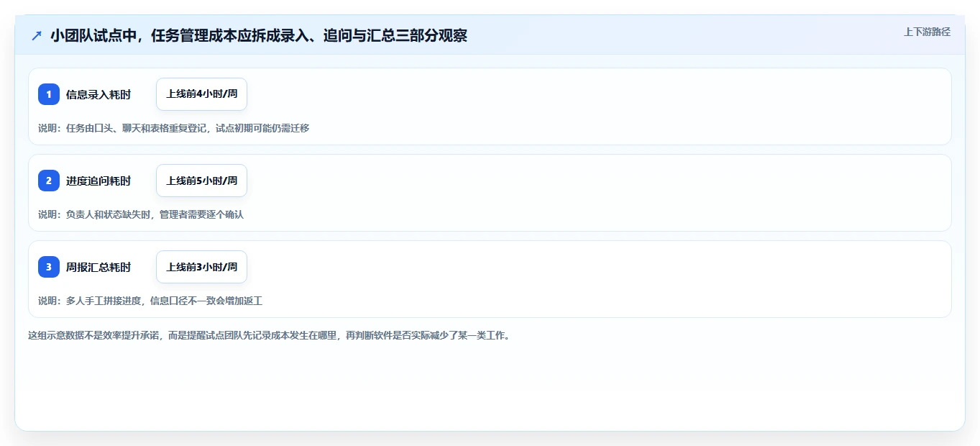Image resolution: width=980 pixels, height=446 pixels.
Task: Click the description starting with 说明：多人手工拼接进度
Action: 150,301
